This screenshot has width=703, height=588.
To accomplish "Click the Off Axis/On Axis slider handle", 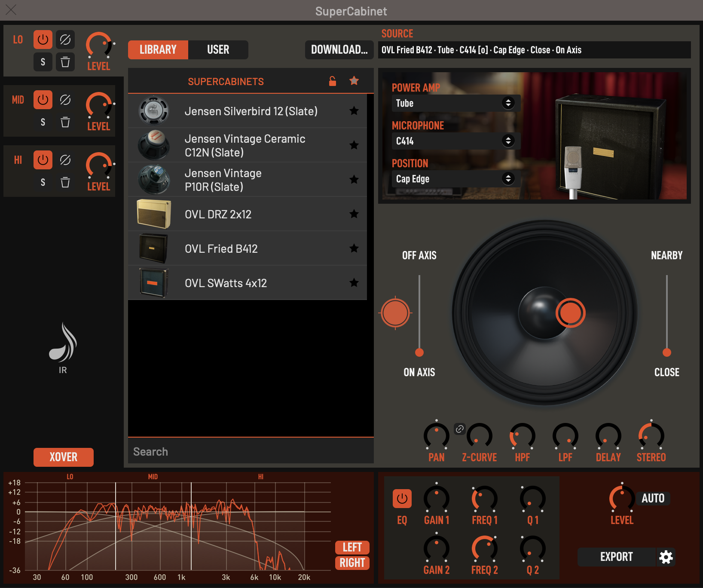I will click(419, 352).
